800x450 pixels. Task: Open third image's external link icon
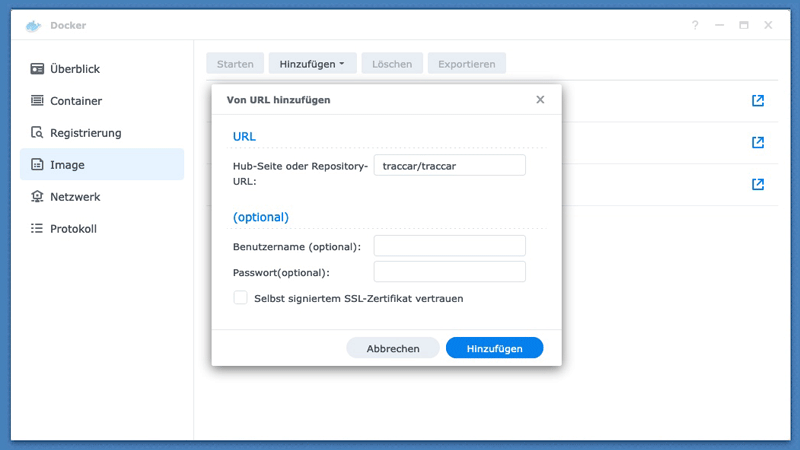[x=758, y=185]
